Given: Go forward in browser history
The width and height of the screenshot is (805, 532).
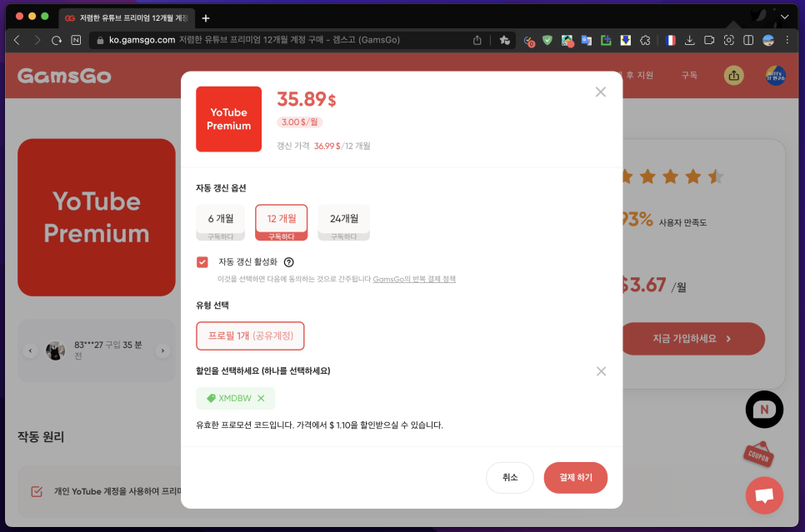Looking at the screenshot, I should (x=37, y=40).
